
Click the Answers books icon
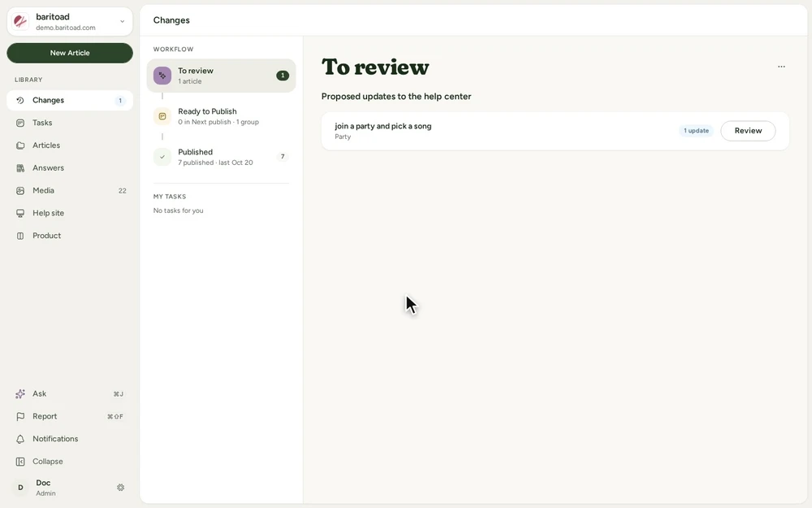click(20, 168)
